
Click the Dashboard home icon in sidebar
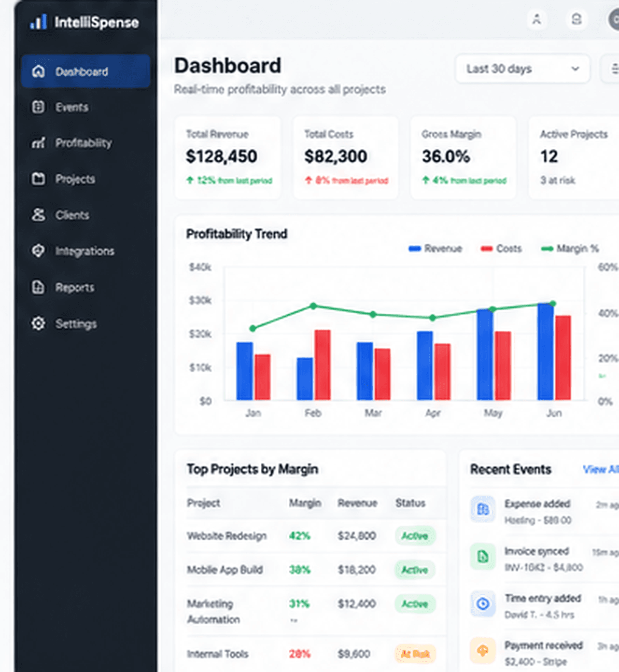click(38, 71)
